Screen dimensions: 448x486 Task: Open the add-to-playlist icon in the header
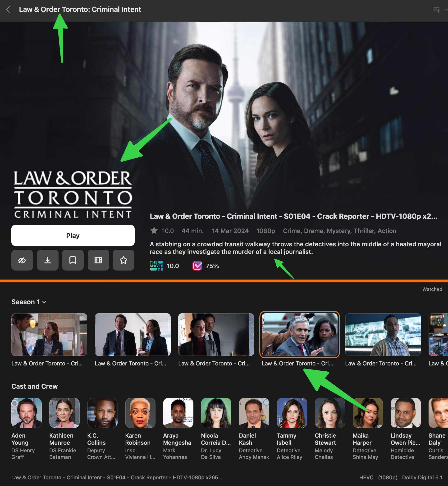pyautogui.click(x=437, y=9)
